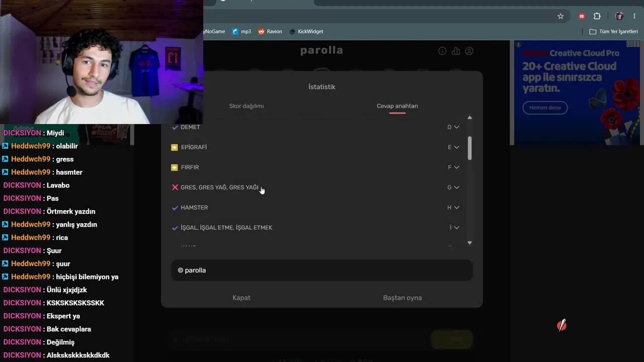Image resolution: width=644 pixels, height=362 pixels.
Task: Click the chat message 'hasmter'
Action: tap(69, 172)
